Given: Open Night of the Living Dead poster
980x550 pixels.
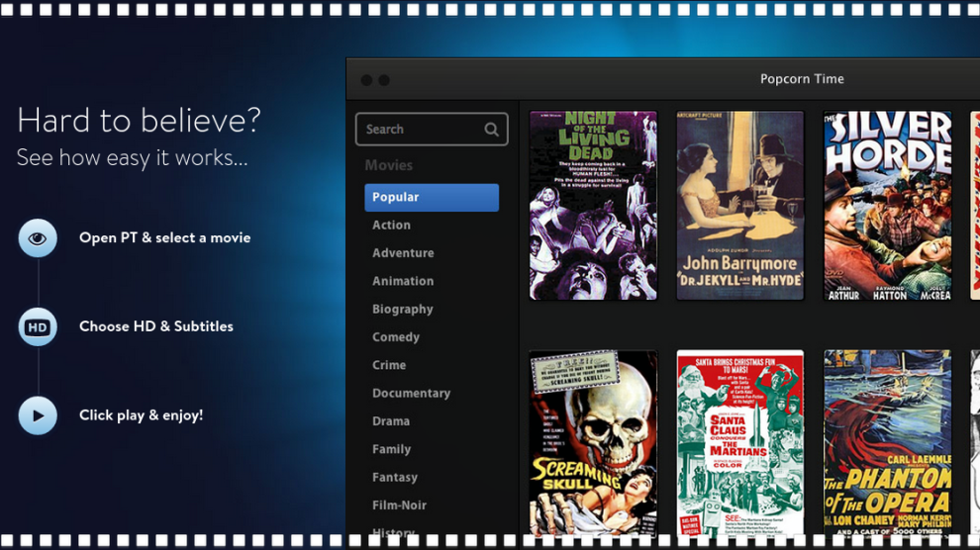Looking at the screenshot, I should (593, 205).
